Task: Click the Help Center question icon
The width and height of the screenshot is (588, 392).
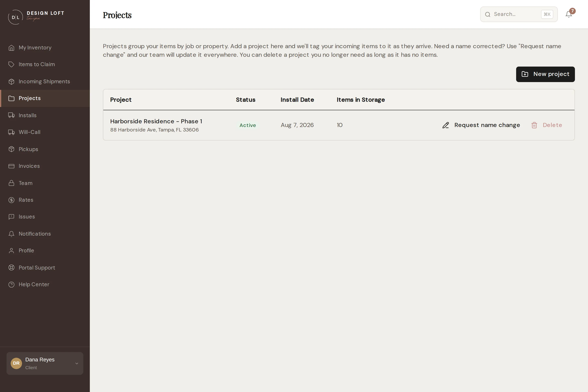Action: point(11,284)
